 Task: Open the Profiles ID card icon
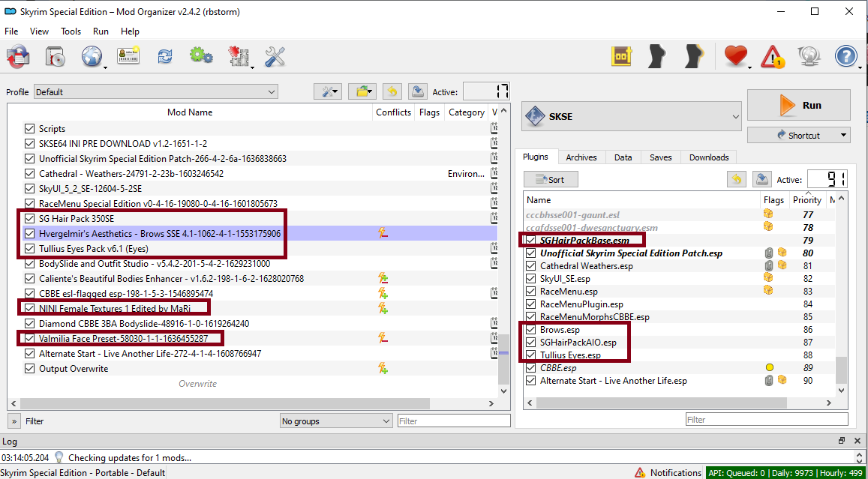128,56
